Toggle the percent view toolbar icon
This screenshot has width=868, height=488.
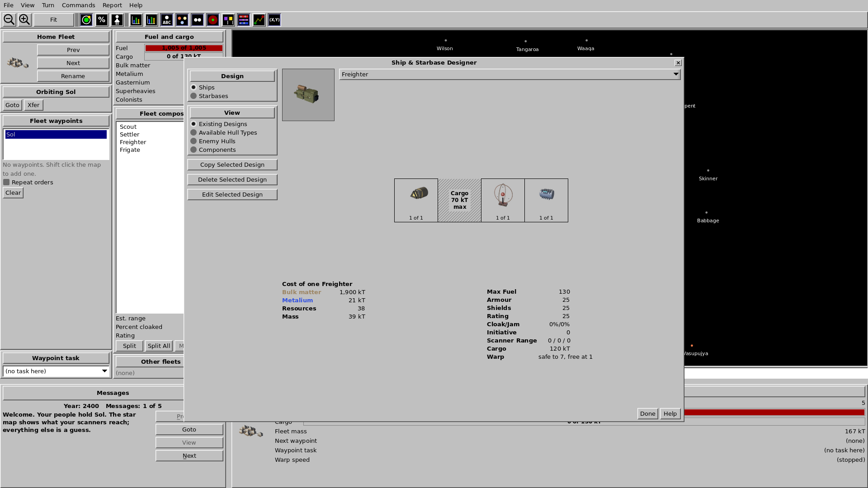(x=102, y=20)
